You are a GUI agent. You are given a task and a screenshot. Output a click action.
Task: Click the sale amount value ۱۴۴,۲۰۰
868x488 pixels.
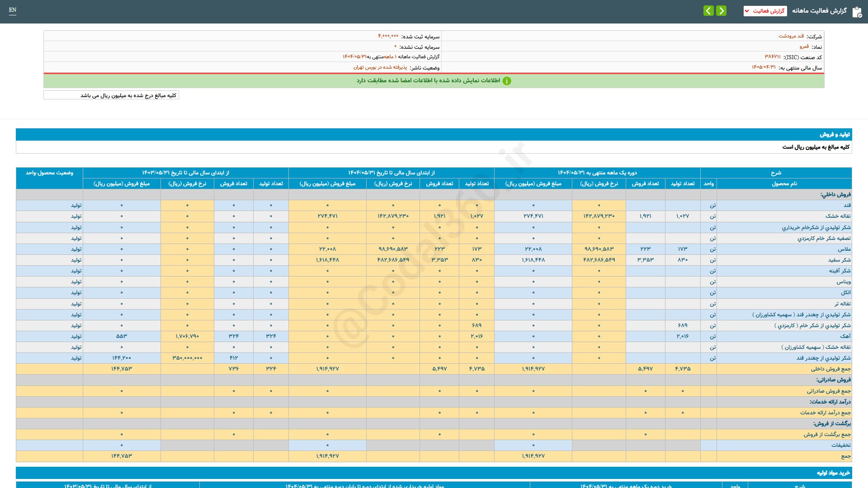(122, 358)
